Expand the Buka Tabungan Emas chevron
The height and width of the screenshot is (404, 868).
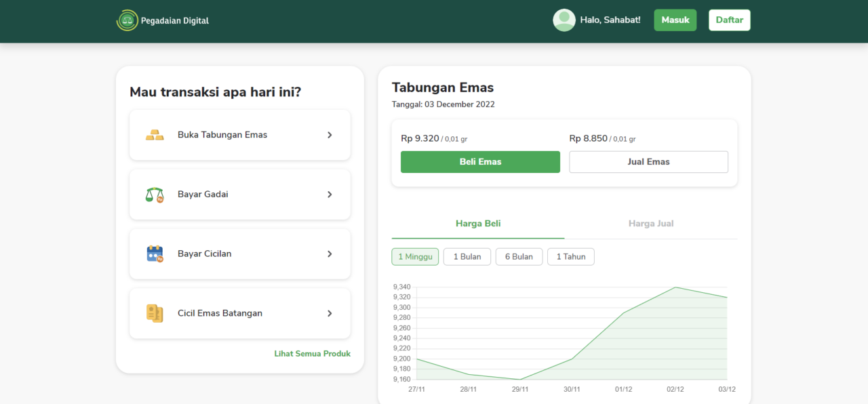coord(330,135)
